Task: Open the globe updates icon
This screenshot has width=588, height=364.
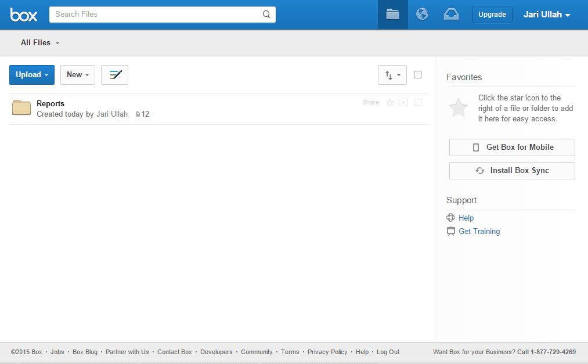Action: point(422,15)
